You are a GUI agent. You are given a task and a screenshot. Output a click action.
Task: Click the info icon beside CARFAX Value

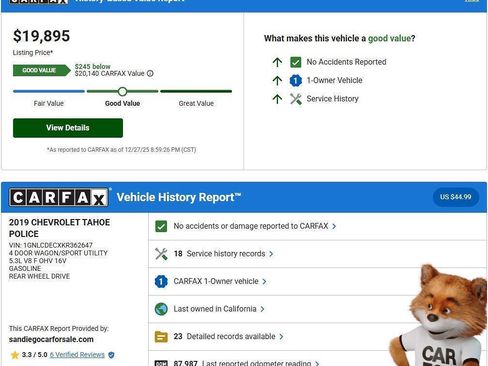[x=150, y=73]
